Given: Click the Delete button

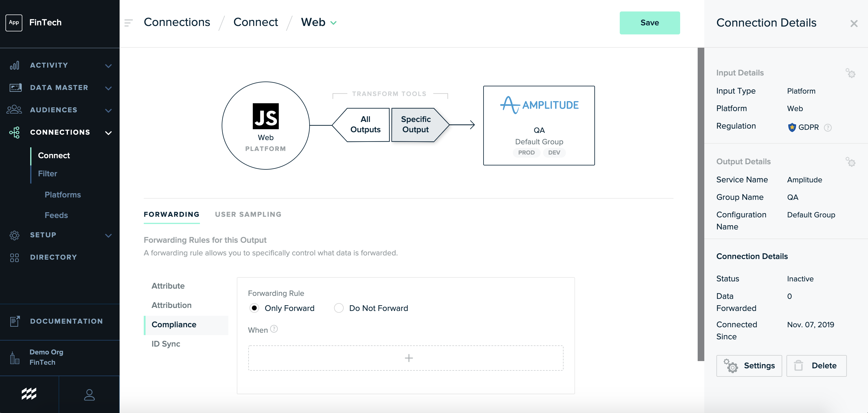Looking at the screenshot, I should (816, 366).
